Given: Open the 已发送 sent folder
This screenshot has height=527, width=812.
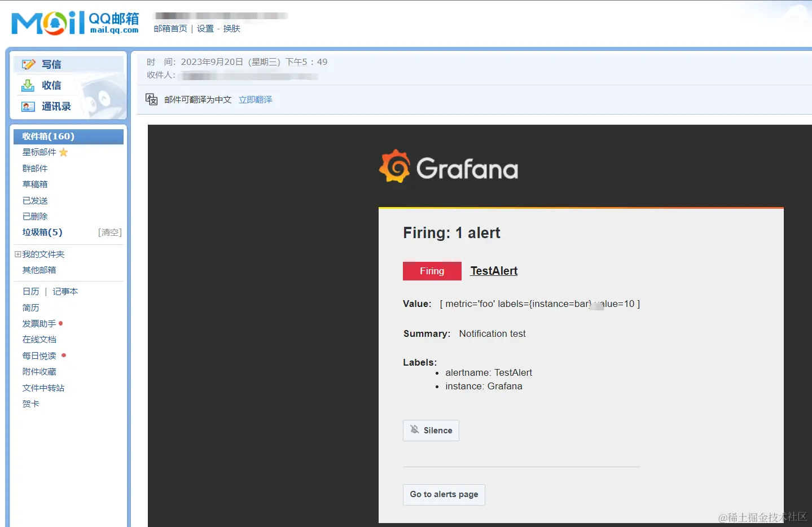Looking at the screenshot, I should coord(35,200).
